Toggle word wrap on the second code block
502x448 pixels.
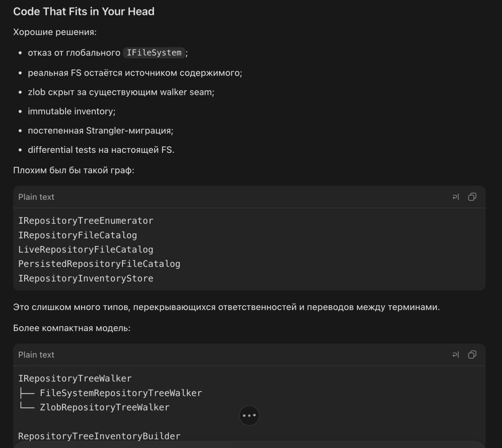[455, 354]
